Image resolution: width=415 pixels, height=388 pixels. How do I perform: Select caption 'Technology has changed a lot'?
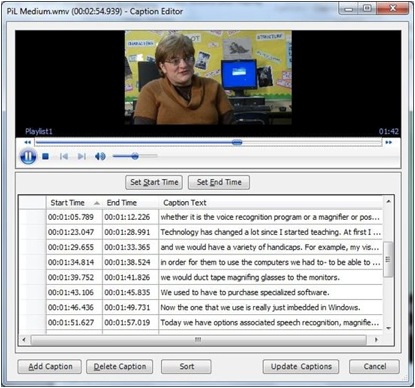271,232
